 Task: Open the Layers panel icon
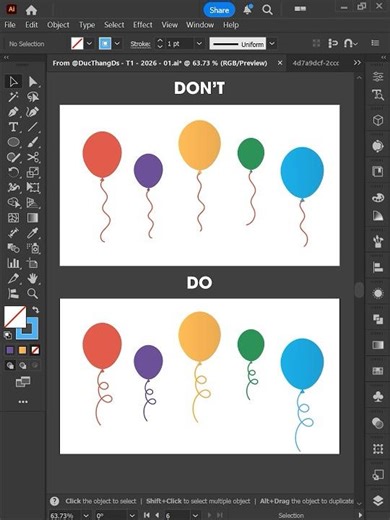tap(378, 501)
